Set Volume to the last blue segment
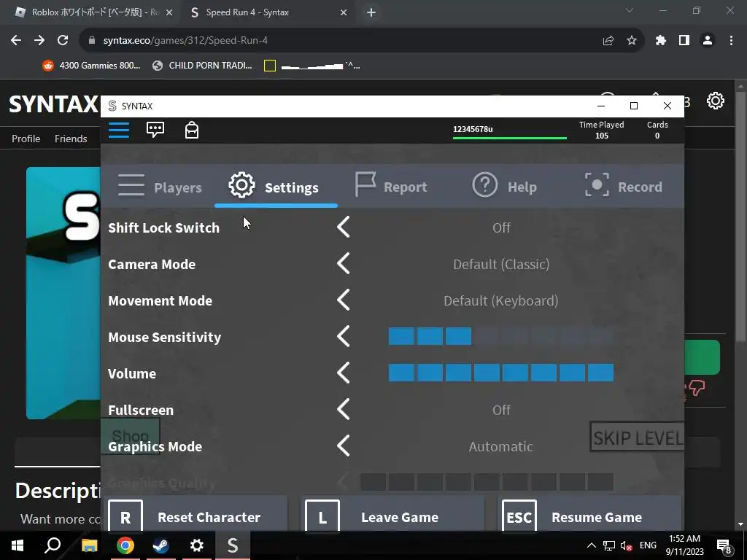747x560 pixels. [600, 373]
